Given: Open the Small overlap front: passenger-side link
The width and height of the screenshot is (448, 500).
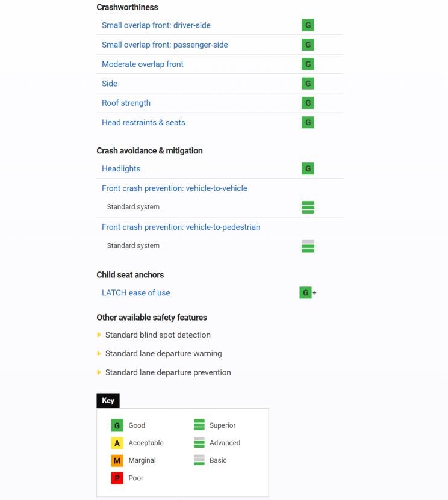Looking at the screenshot, I should [164, 45].
